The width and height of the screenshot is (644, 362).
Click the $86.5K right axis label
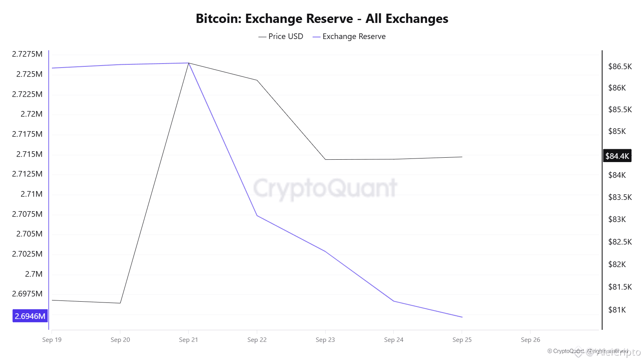[x=620, y=66]
